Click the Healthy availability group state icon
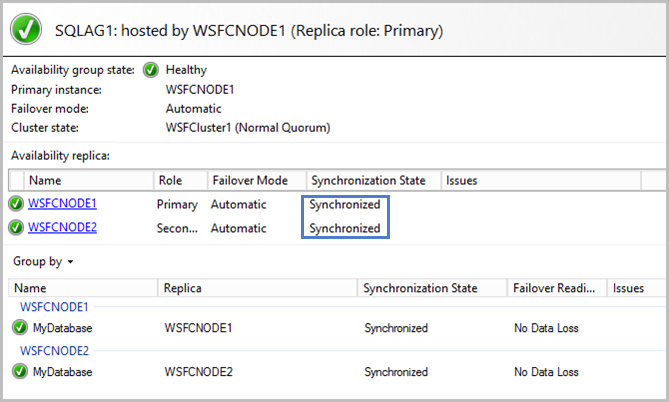The height and width of the screenshot is (402, 669). (x=151, y=70)
